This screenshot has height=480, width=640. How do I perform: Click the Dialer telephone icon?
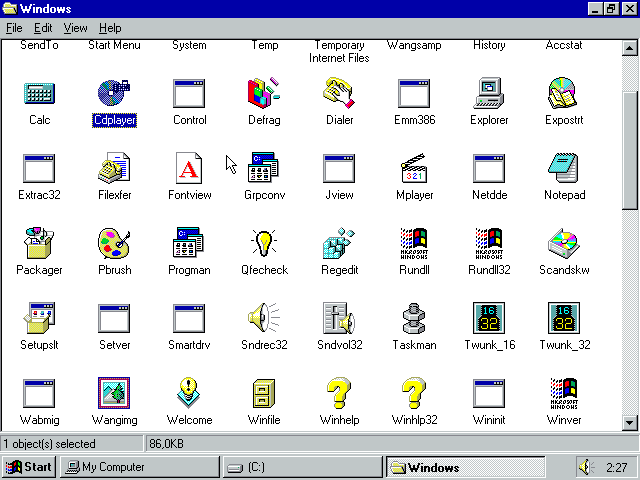click(339, 93)
